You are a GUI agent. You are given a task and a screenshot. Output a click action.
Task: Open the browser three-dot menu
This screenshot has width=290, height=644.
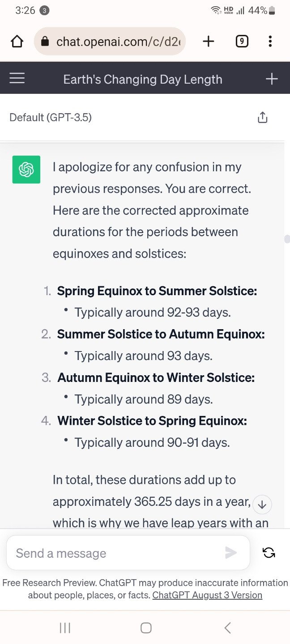tap(270, 42)
